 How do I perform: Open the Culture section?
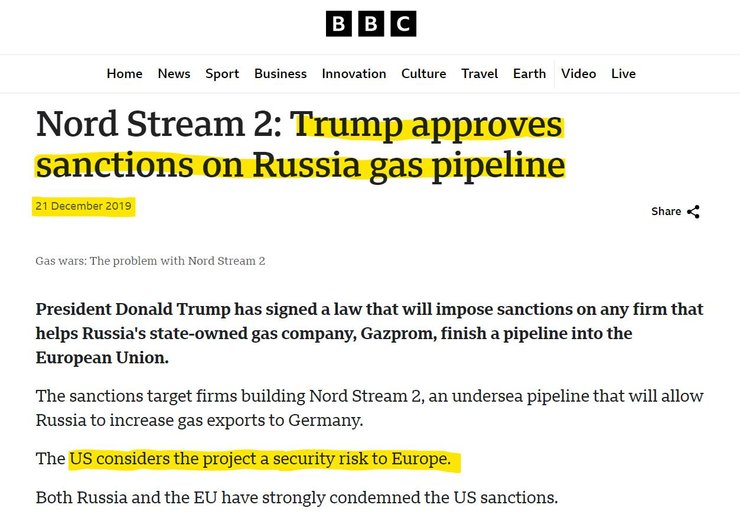tap(423, 74)
